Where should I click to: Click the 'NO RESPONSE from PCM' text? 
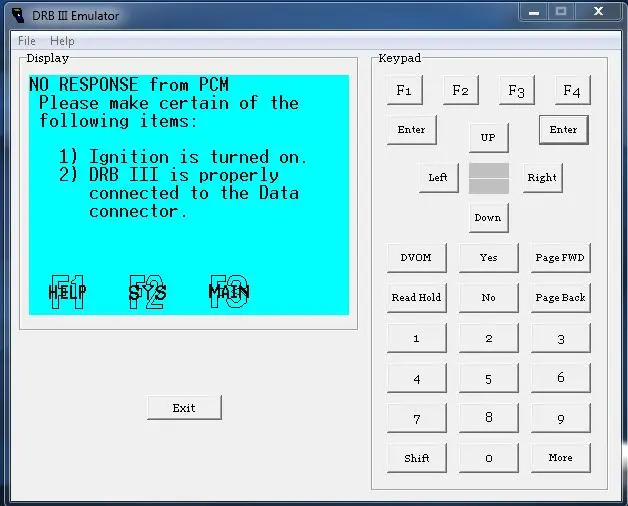pyautogui.click(x=129, y=85)
